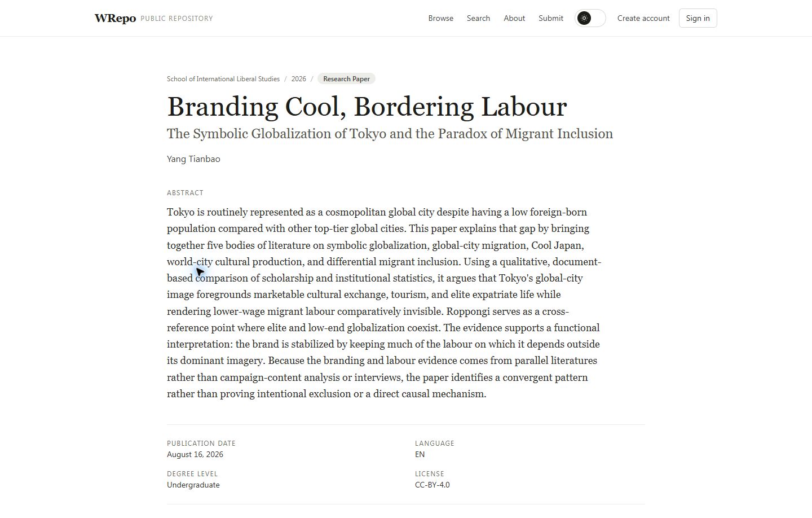
Task: Click the Research Paper badge
Action: tap(346, 79)
